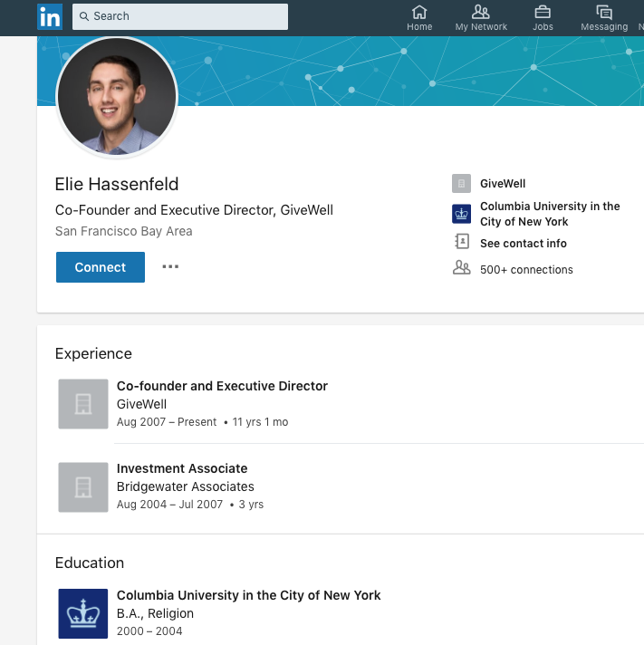This screenshot has height=645, width=644.
Task: Click the Connect button
Action: point(101,267)
